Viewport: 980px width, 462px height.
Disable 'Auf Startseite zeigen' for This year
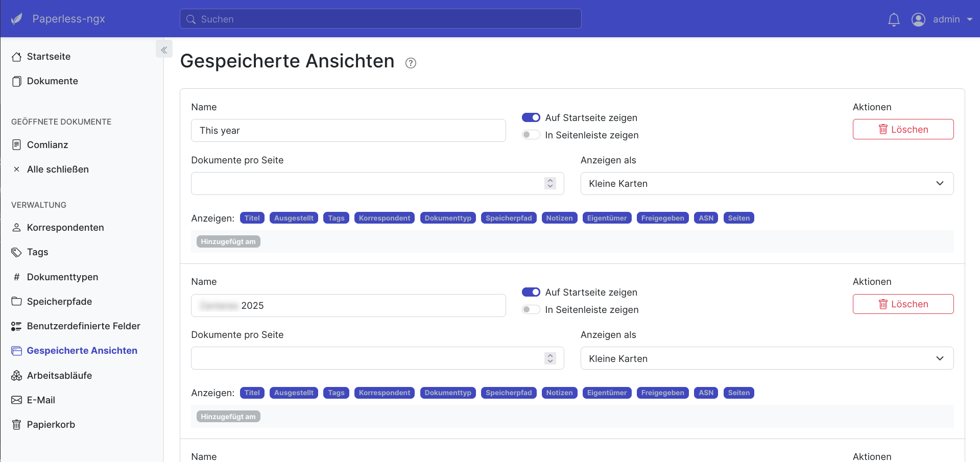click(531, 117)
